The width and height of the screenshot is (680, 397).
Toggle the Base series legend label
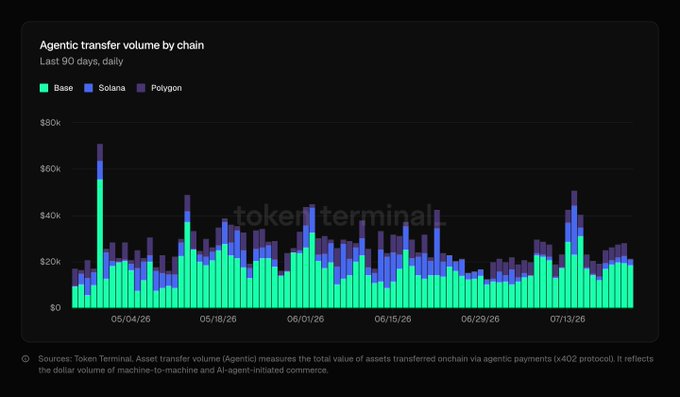pyautogui.click(x=63, y=88)
